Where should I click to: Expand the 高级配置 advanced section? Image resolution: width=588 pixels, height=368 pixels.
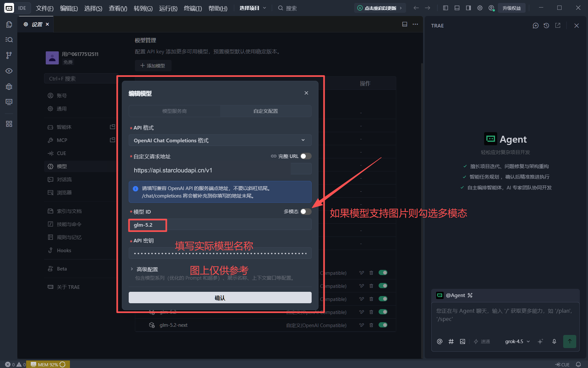pyautogui.click(x=144, y=269)
